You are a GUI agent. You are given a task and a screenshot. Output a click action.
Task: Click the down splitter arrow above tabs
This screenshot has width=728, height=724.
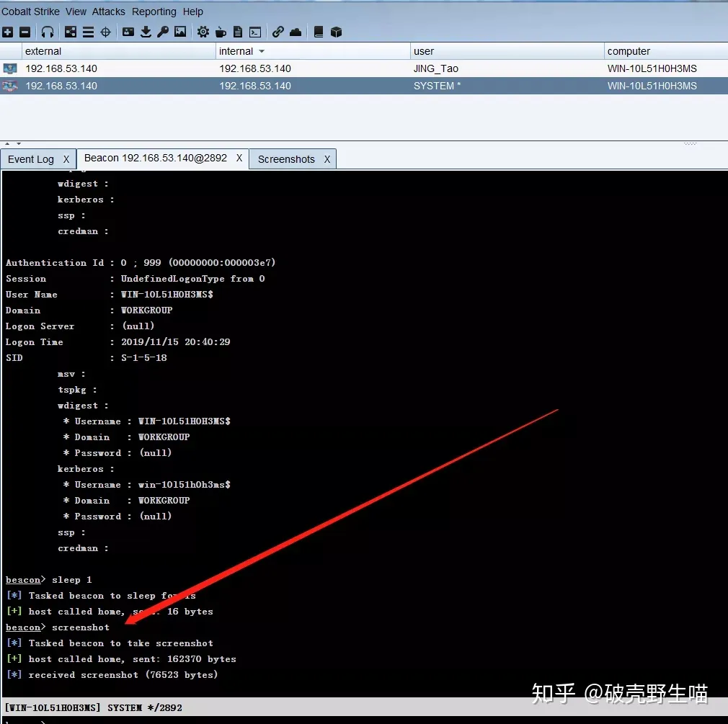(19, 144)
